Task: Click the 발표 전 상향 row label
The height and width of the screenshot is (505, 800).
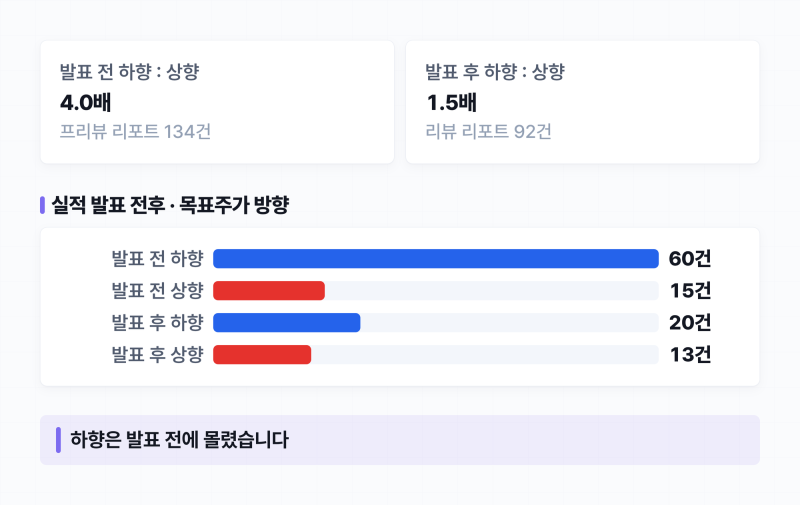Action: point(158,291)
